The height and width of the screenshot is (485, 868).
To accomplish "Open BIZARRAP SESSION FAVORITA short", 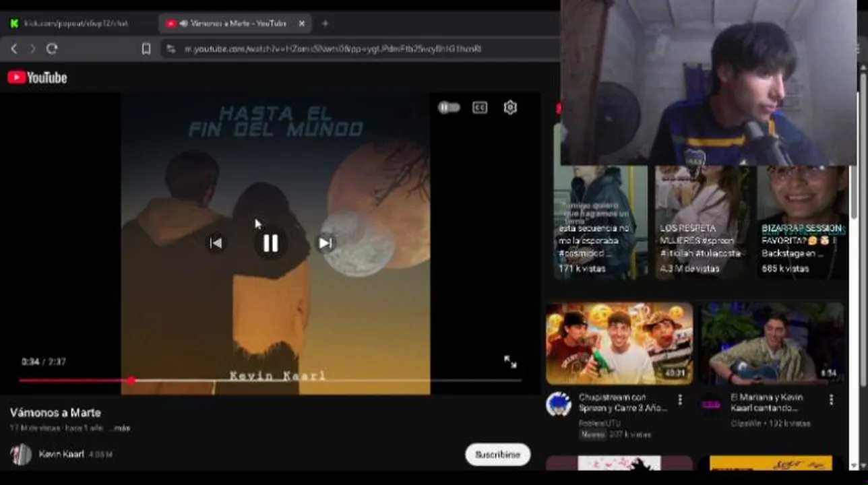I will coord(802,222).
